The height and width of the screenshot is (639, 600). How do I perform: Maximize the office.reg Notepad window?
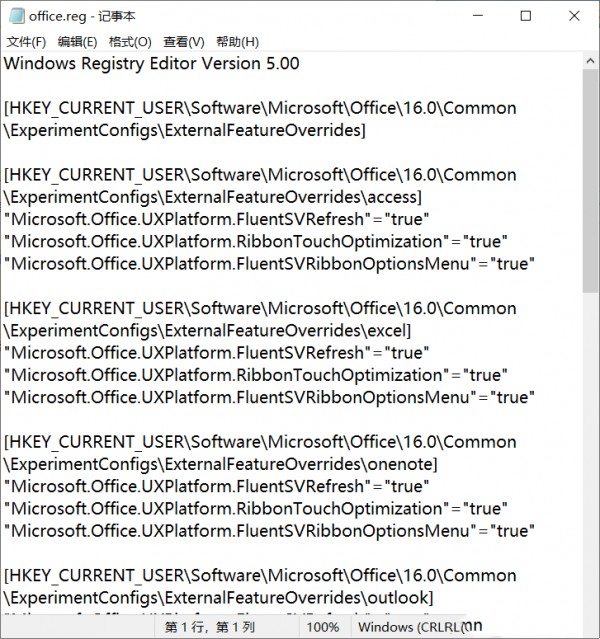coord(526,16)
